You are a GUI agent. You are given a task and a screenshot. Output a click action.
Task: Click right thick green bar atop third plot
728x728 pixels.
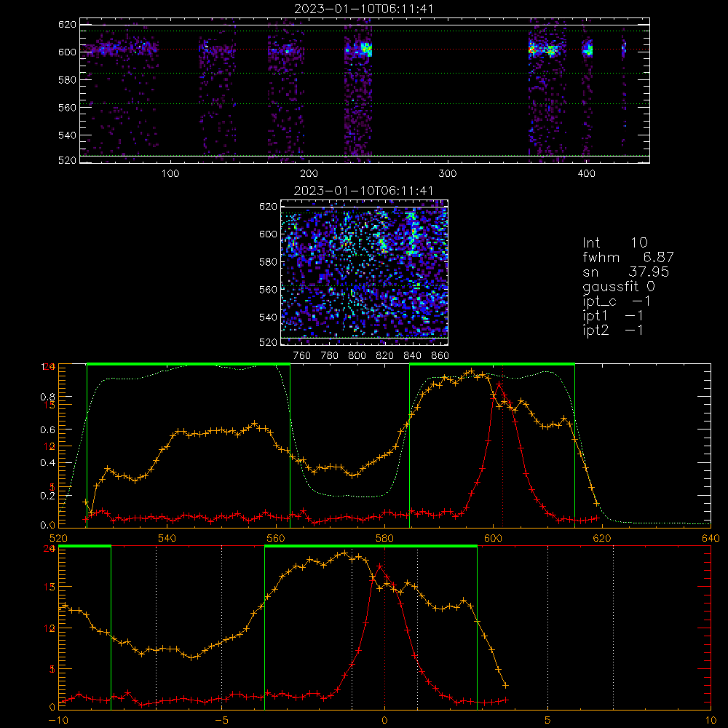[x=492, y=365]
